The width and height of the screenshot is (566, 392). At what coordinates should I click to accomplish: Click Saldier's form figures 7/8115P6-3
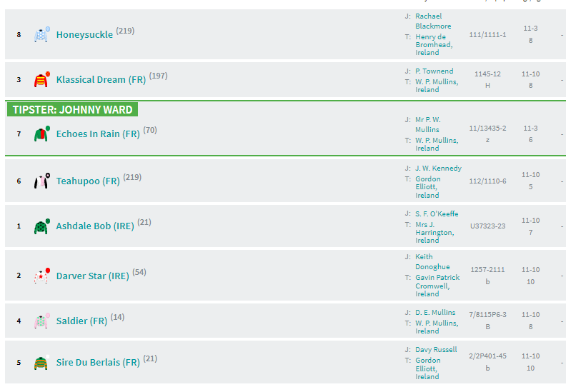coord(487,315)
